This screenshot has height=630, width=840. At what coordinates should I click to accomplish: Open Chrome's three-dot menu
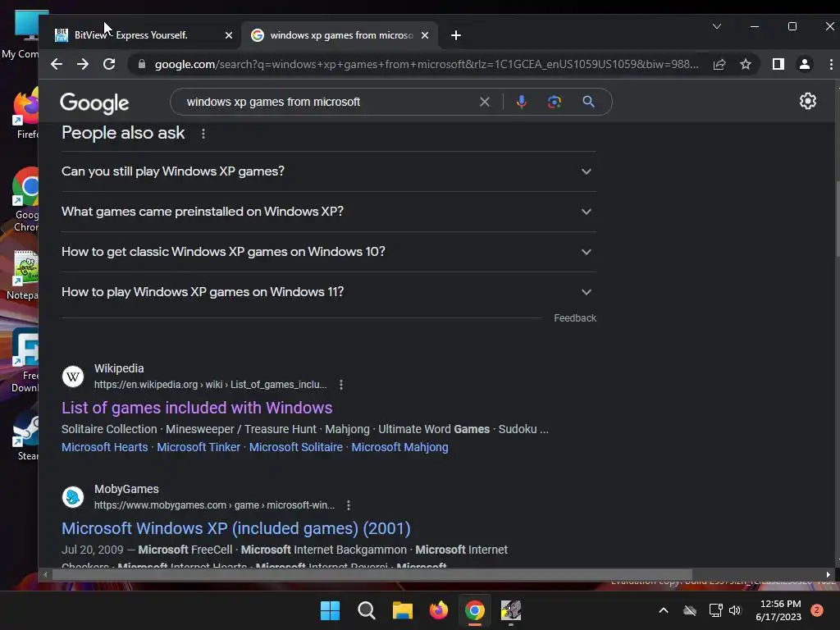[831, 64]
